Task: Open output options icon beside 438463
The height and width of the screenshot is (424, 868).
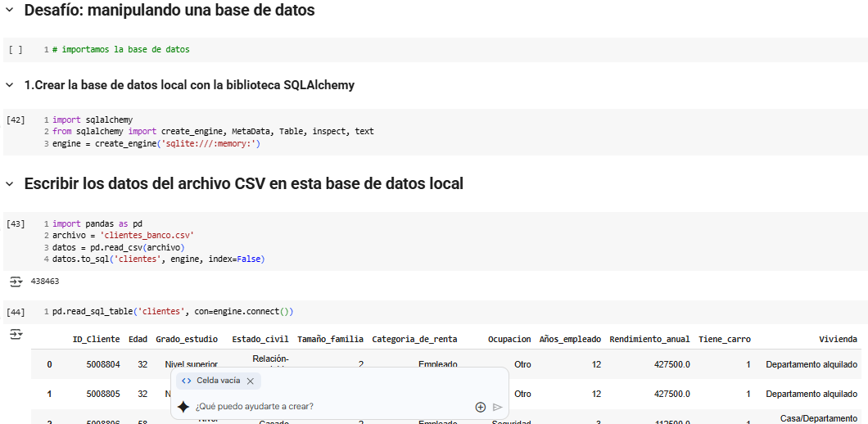Action: click(16, 282)
